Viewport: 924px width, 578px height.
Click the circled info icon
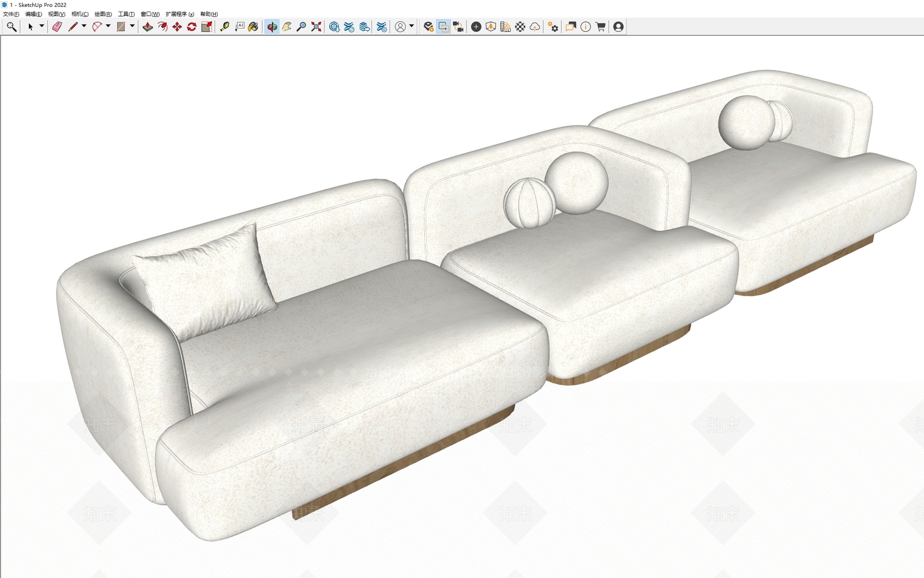(x=586, y=27)
